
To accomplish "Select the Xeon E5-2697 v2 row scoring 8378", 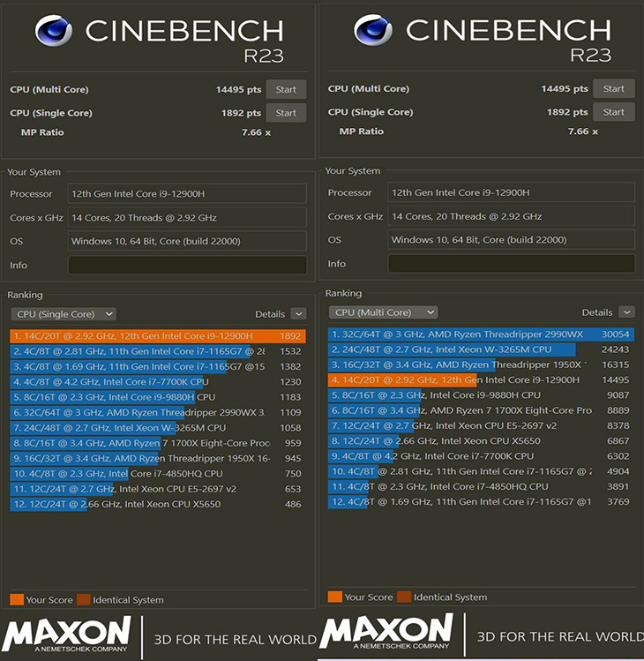I will pyautogui.click(x=481, y=425).
